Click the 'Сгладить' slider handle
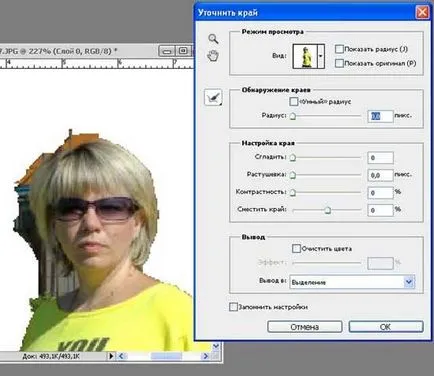The image size is (434, 376). tap(292, 158)
